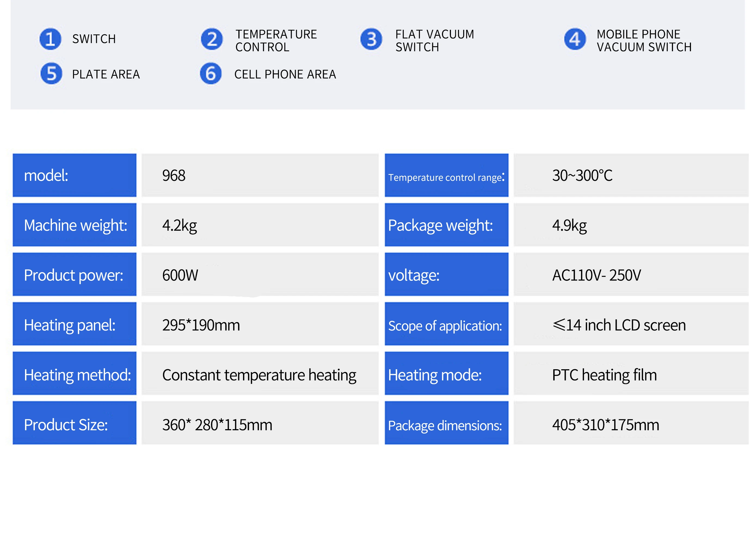Click the '≤14 inch LCD screen' value
756x534 pixels.
coord(619,325)
